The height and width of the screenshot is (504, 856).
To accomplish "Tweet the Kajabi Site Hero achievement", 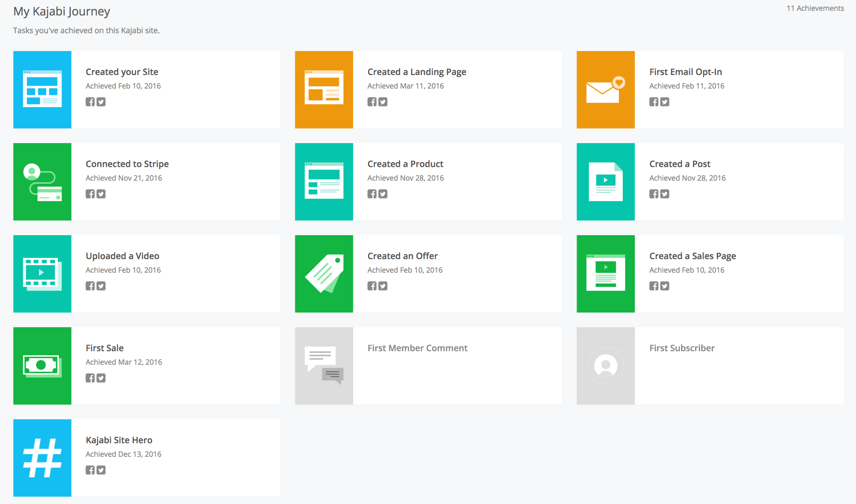I will (101, 470).
